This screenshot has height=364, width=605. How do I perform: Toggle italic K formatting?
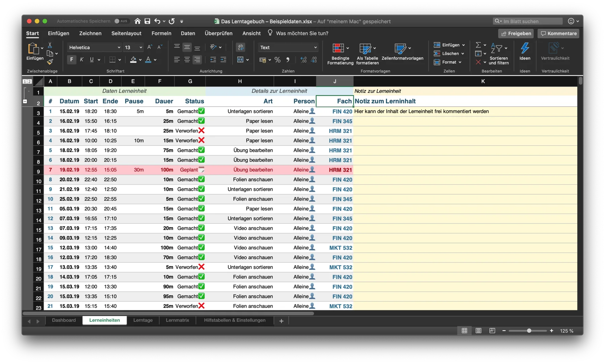point(82,60)
